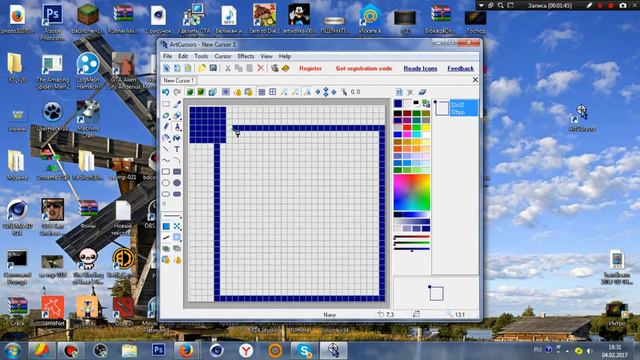The width and height of the screenshot is (640, 360).
Task: Click the red Register link
Action: 310,69
